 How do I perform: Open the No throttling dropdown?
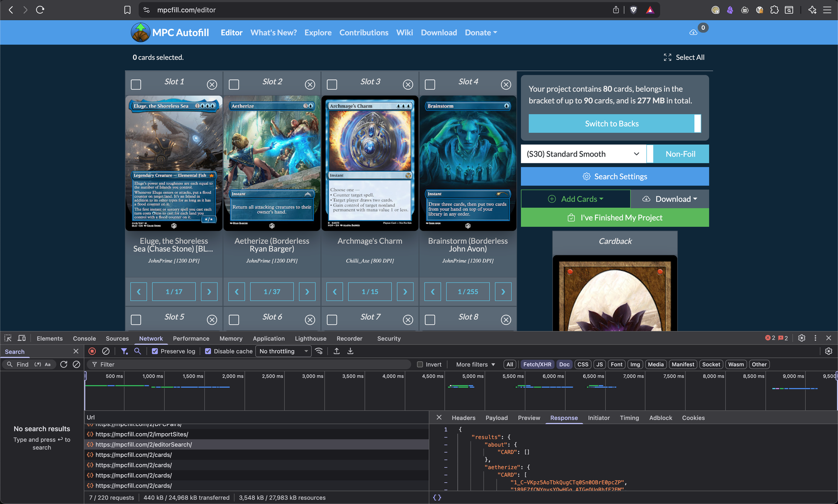pyautogui.click(x=283, y=351)
